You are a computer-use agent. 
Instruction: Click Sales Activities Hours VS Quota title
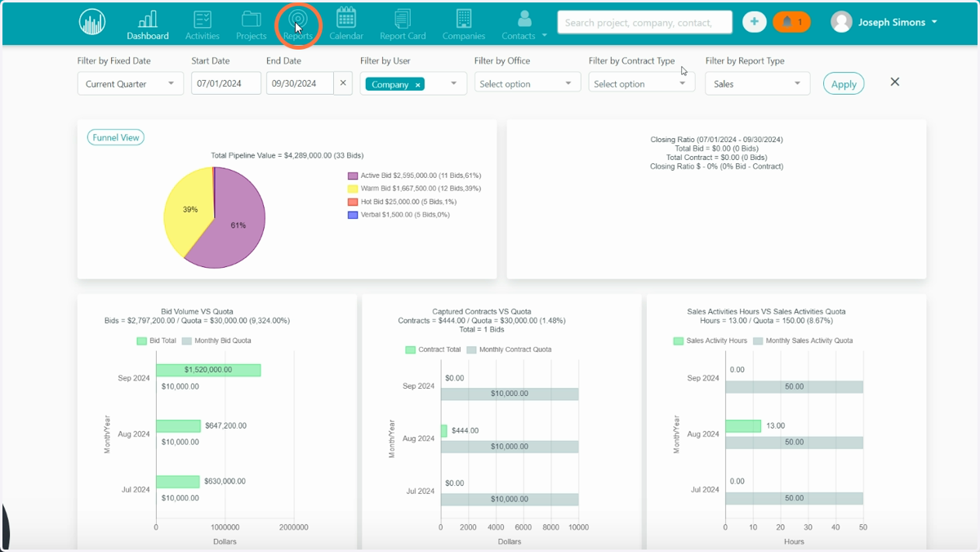tap(766, 311)
